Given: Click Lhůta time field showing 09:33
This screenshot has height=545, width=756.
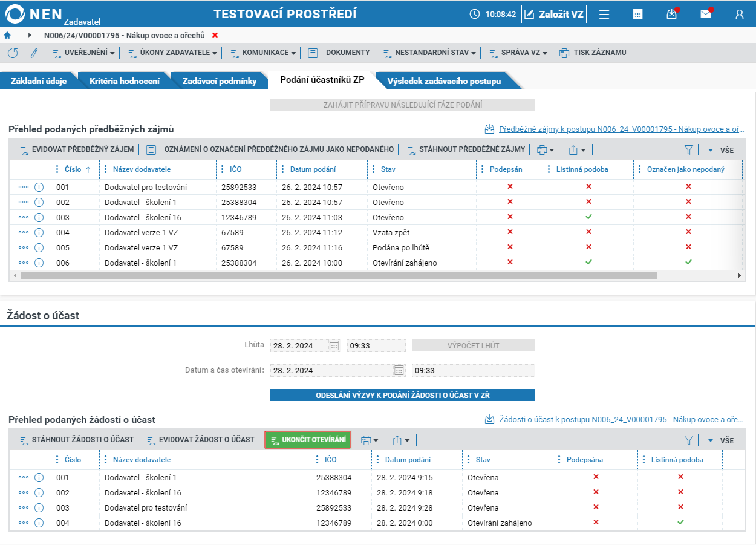Looking at the screenshot, I should point(376,345).
